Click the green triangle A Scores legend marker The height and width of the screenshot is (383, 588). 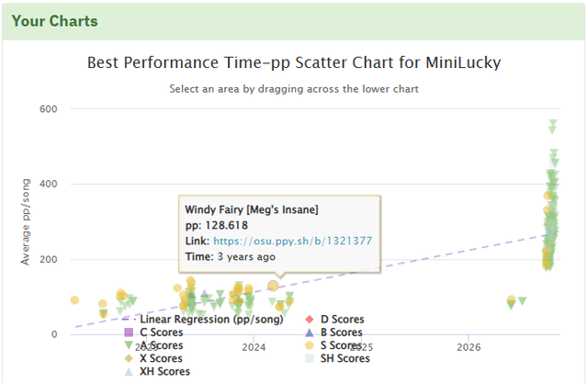(x=129, y=345)
